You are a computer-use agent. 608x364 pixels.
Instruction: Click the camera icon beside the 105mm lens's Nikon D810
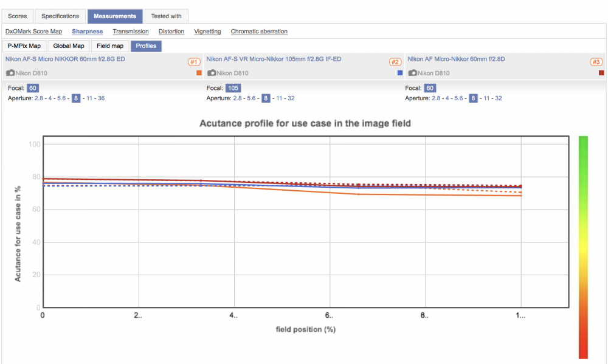point(212,73)
